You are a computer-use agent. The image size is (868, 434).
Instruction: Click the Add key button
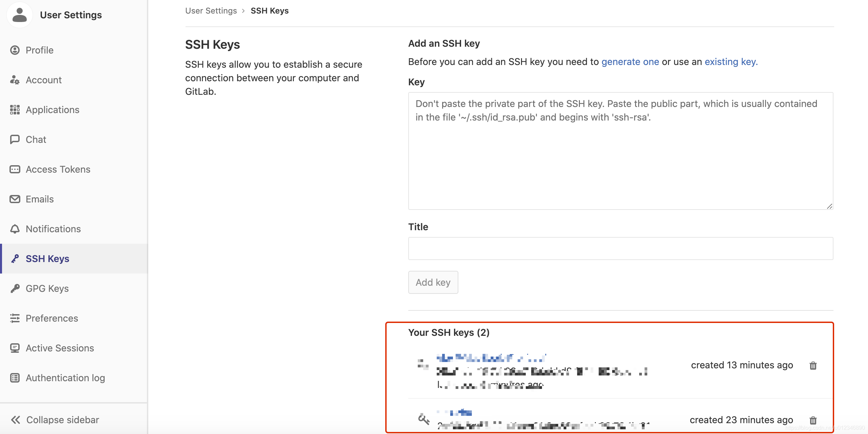click(x=433, y=282)
